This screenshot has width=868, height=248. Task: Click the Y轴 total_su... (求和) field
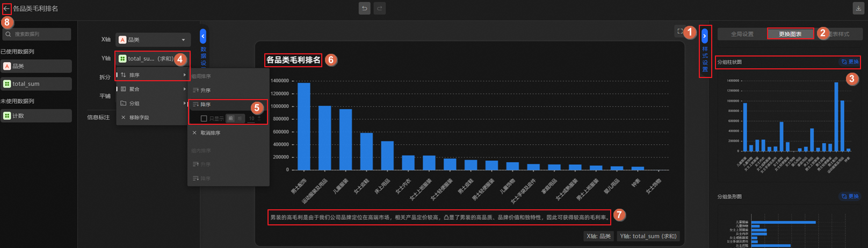[153, 59]
